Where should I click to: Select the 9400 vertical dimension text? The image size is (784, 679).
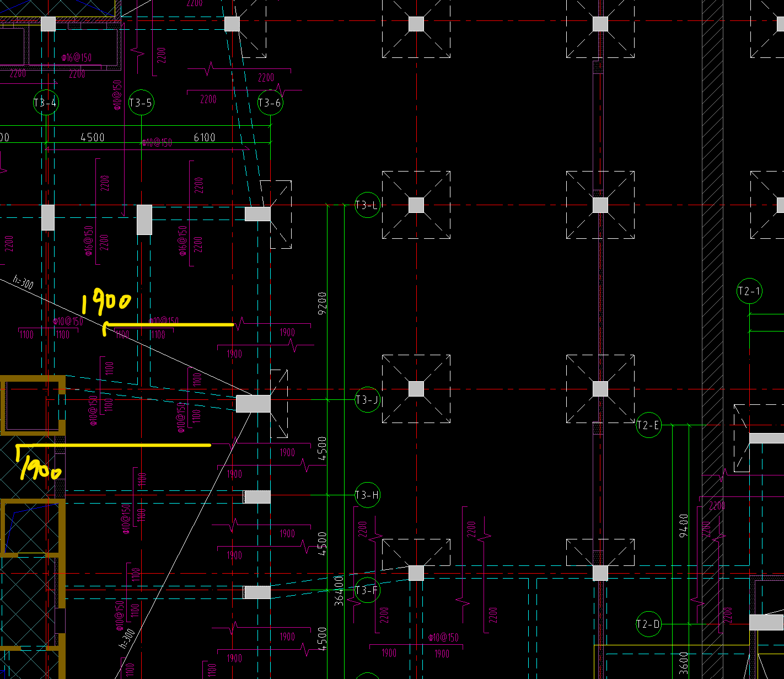pos(684,525)
